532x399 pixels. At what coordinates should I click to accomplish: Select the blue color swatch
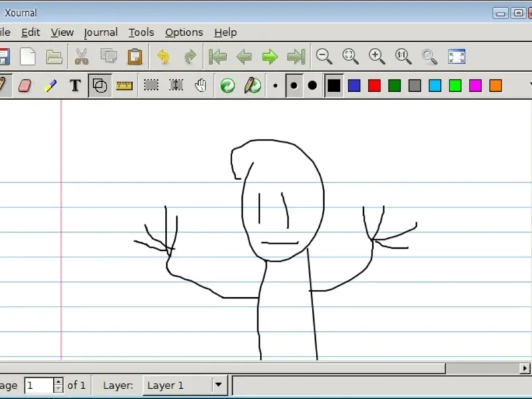pos(354,86)
